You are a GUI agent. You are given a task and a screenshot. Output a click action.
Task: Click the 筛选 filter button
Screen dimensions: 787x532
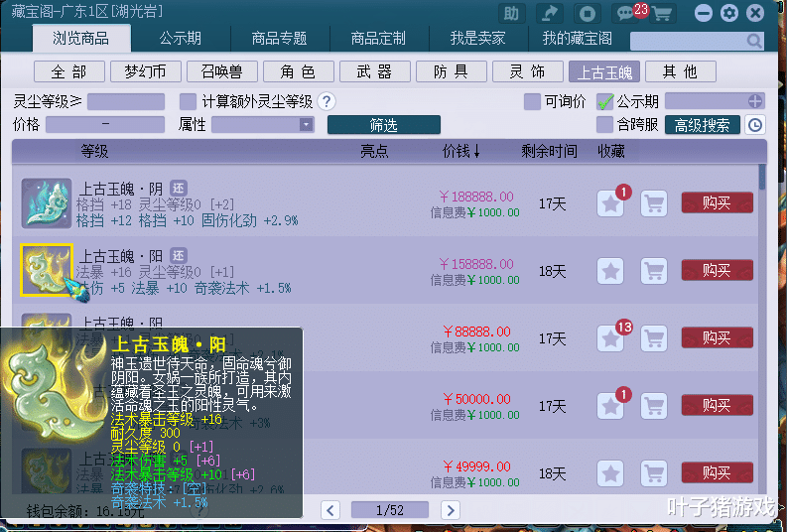pos(384,125)
